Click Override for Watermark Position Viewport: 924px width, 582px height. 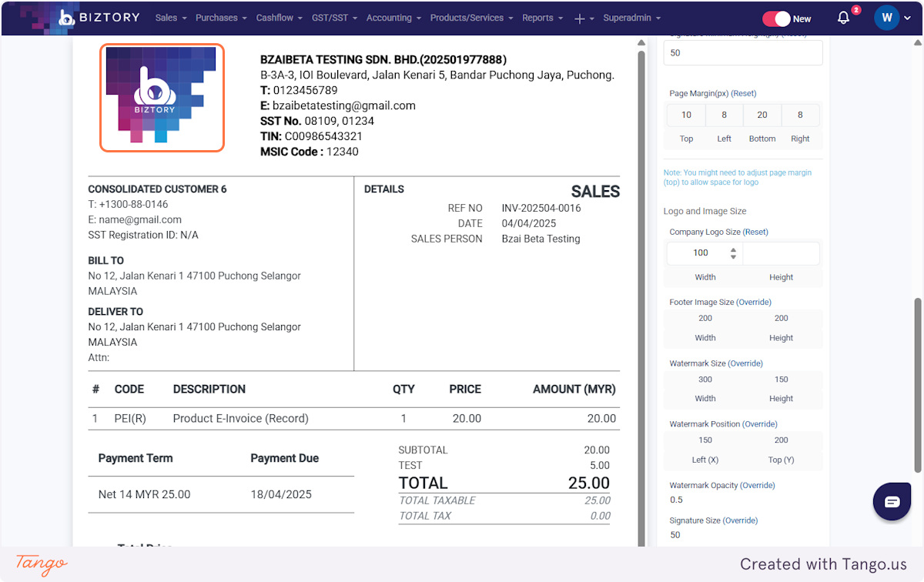(760, 424)
